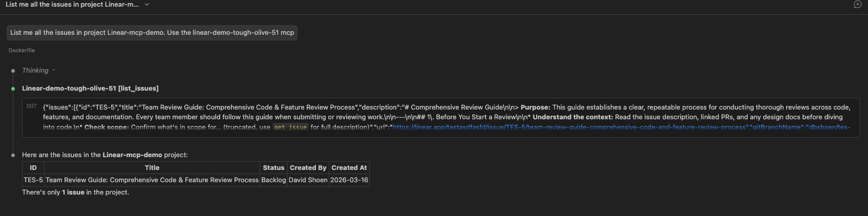
Task: Click the gray dot beside the final response
Action: [13, 155]
